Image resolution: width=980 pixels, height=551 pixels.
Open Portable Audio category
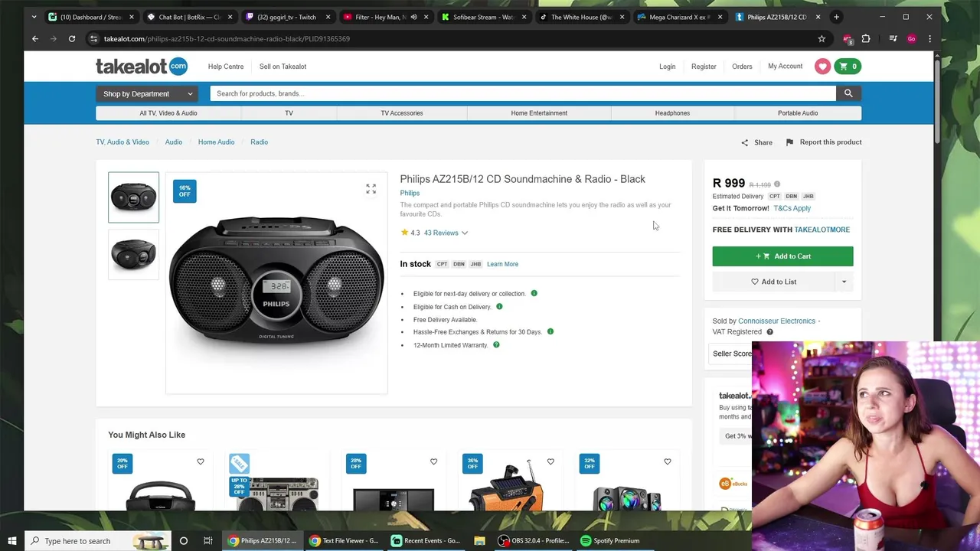tap(798, 113)
